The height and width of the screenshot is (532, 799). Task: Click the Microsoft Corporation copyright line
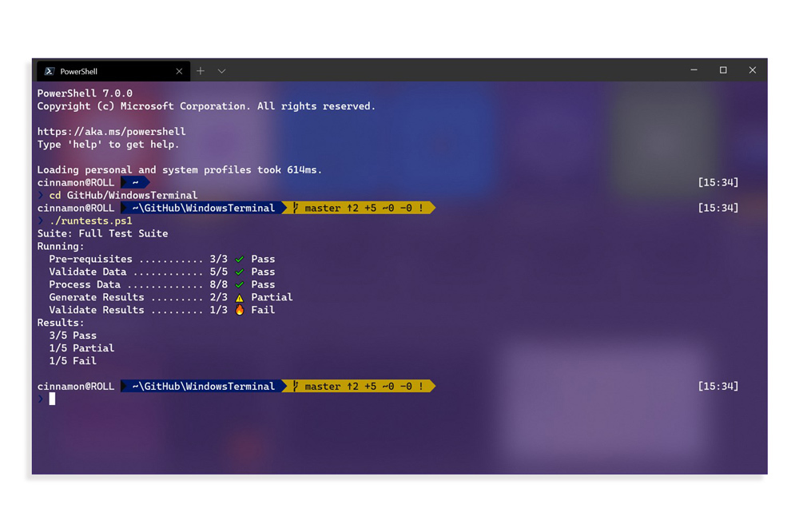[x=206, y=106]
